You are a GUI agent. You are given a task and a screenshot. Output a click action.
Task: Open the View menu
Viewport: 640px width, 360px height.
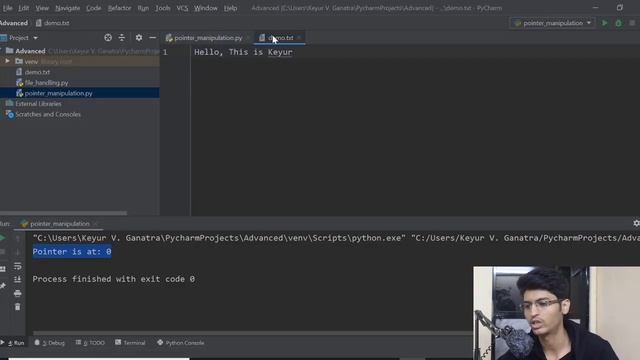point(42,8)
